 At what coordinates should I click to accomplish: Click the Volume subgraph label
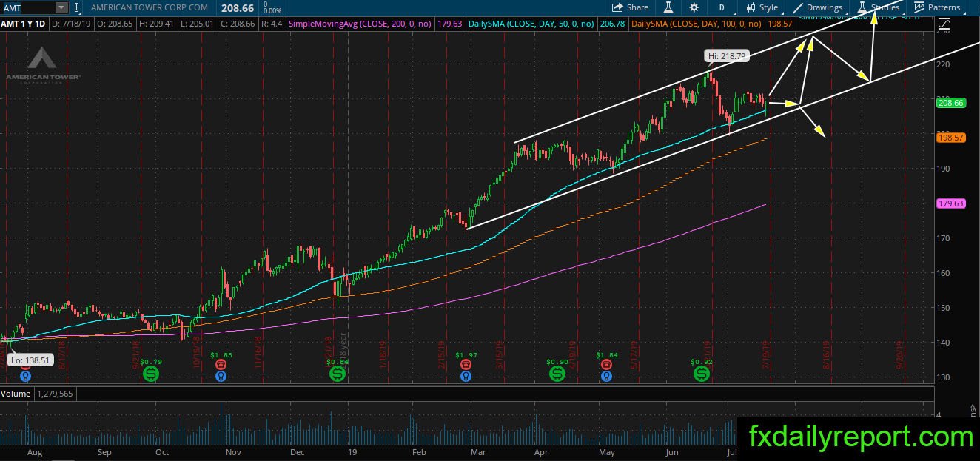[16, 394]
